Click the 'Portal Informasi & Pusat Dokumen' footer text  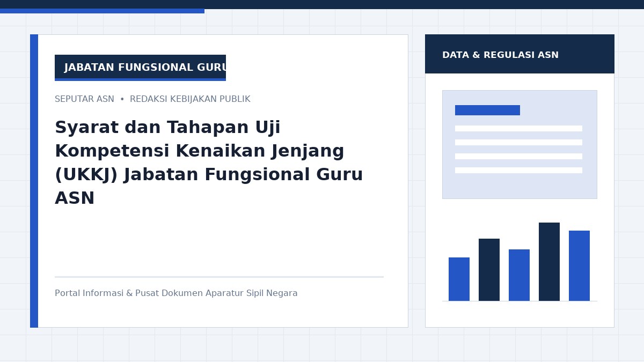(x=176, y=293)
